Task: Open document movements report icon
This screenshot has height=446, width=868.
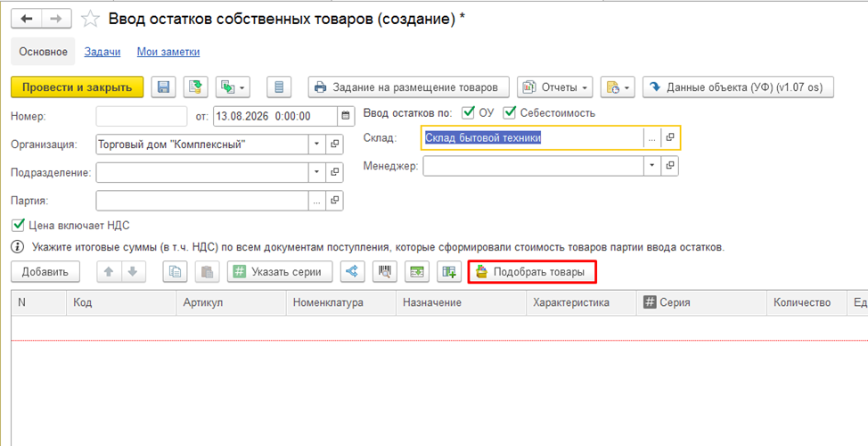Action: coord(279,87)
